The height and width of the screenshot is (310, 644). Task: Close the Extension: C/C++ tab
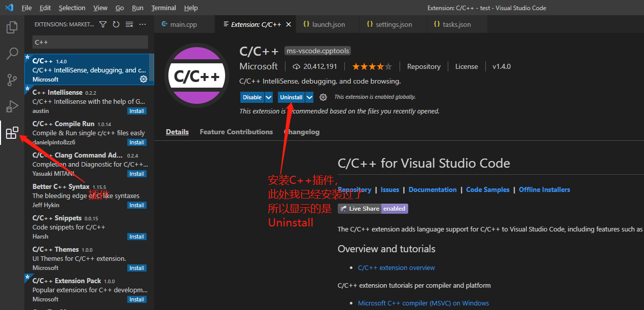tap(289, 24)
